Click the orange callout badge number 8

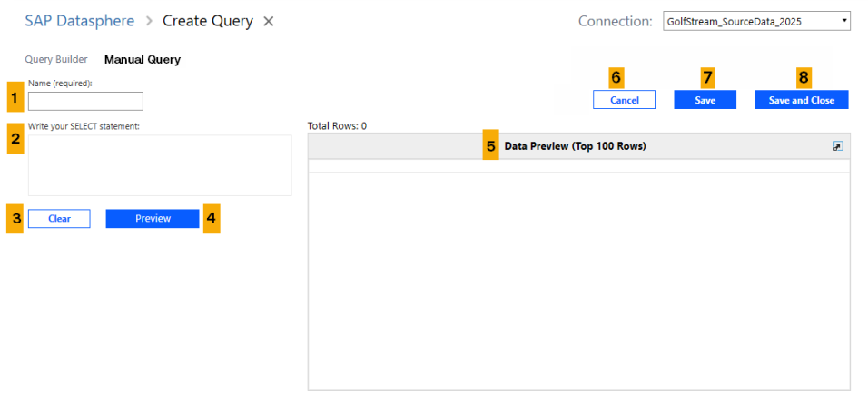(x=802, y=78)
